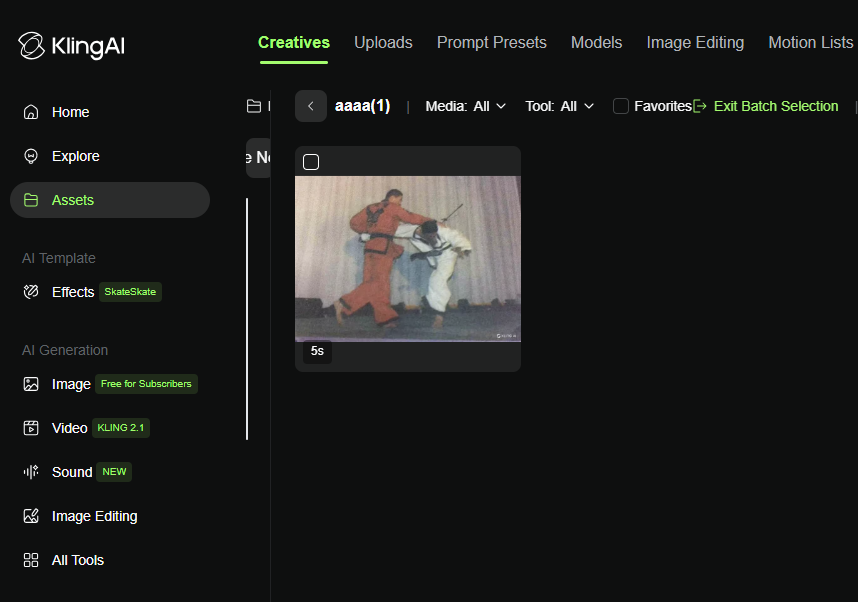Open Assets in the sidebar
The image size is (858, 602).
coord(110,200)
